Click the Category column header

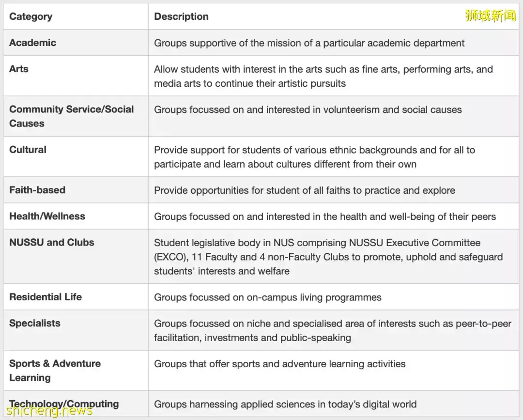(31, 16)
